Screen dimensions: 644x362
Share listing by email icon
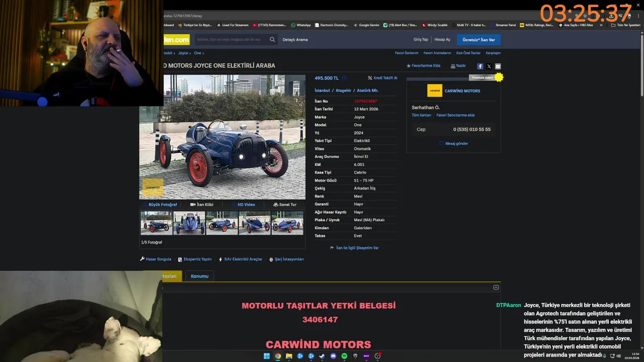pyautogui.click(x=498, y=66)
